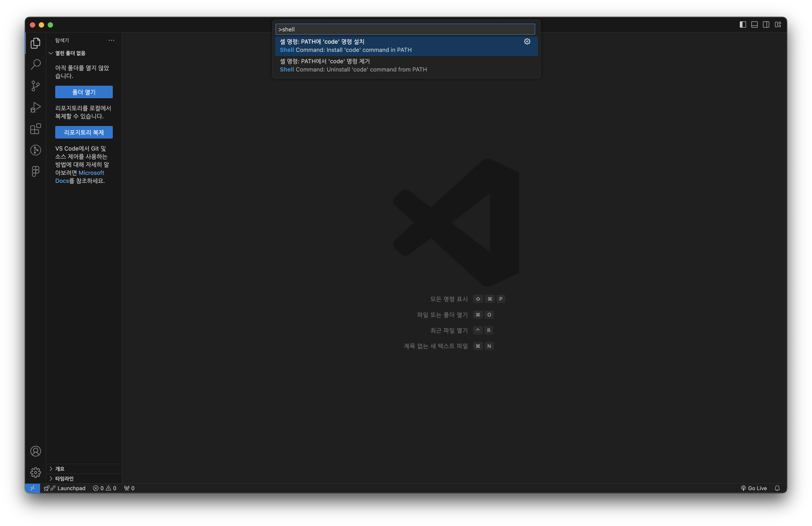Screen dimensions: 812x526
Task: Click the notifications bell in status bar
Action: click(x=777, y=488)
